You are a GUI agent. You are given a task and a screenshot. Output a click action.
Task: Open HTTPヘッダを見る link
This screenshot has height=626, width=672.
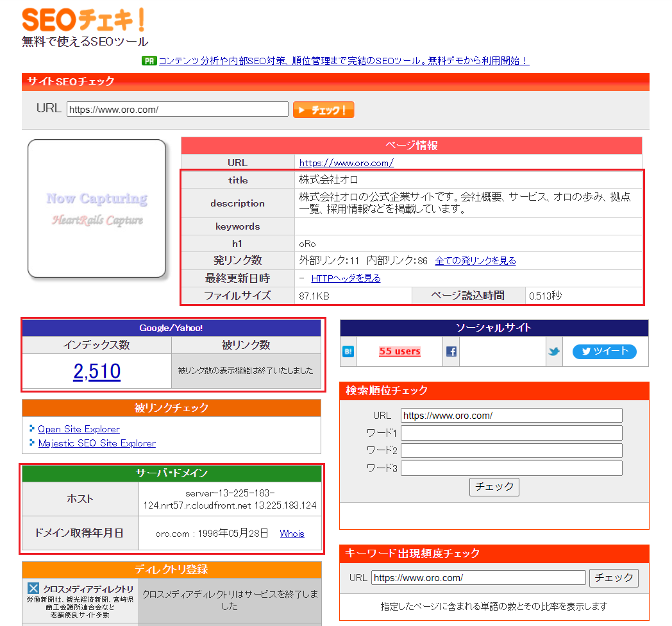coord(346,278)
